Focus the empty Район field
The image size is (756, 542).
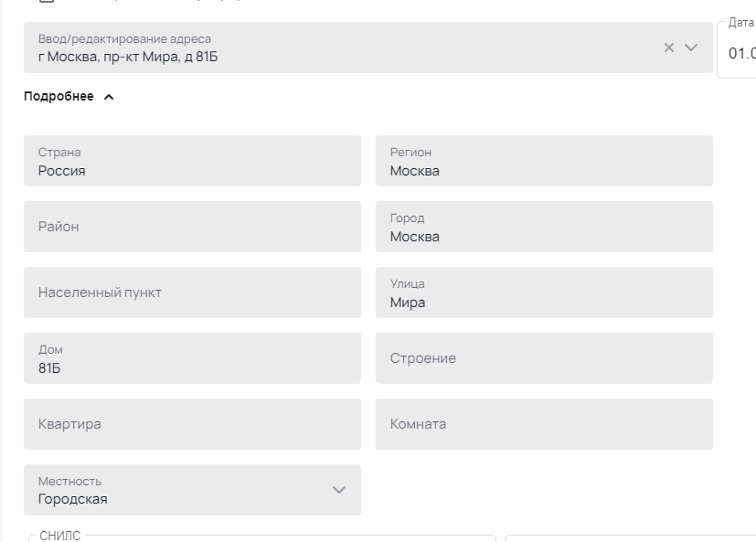tap(192, 227)
